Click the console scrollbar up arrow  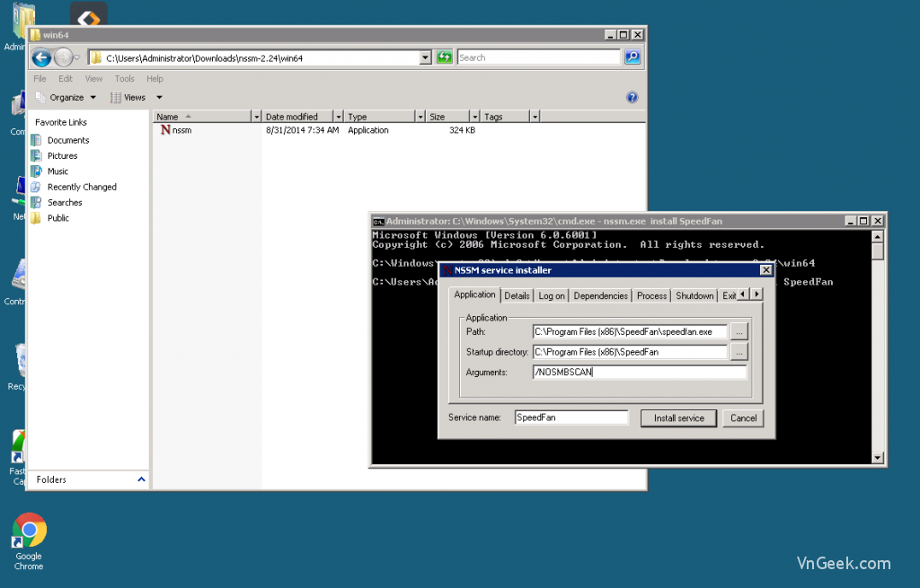[878, 236]
